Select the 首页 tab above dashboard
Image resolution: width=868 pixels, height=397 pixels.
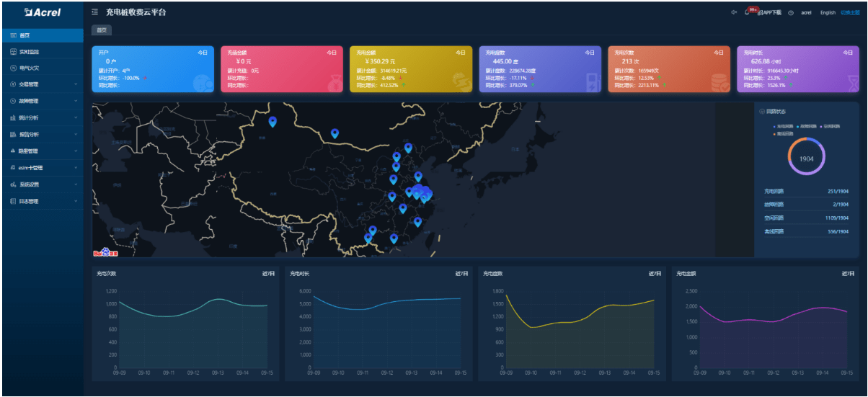click(102, 30)
